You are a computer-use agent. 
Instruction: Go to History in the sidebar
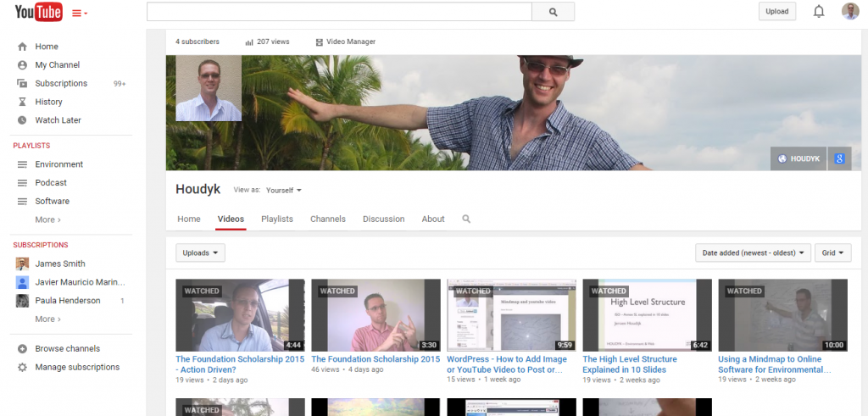tap(48, 102)
